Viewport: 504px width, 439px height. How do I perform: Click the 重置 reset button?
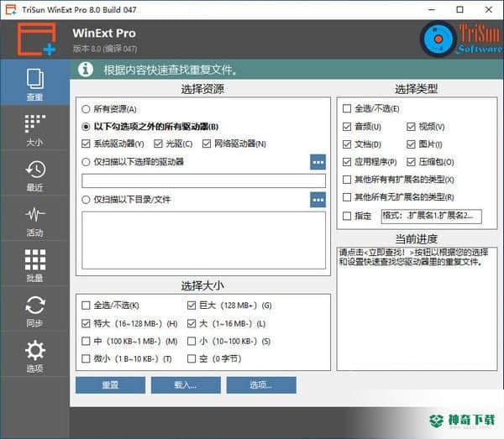(110, 384)
